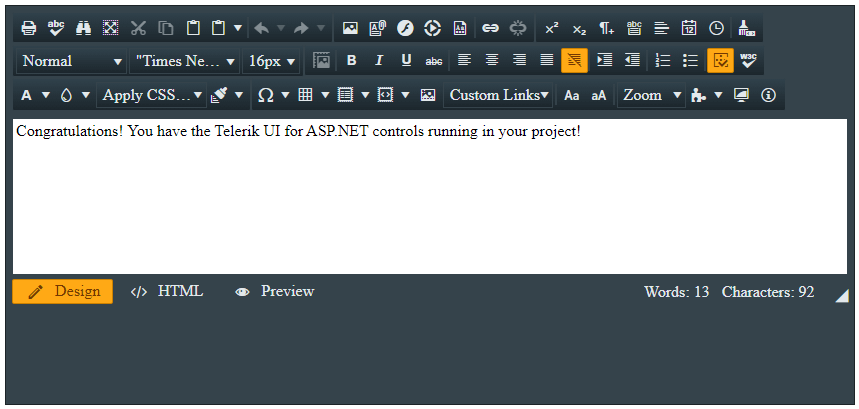The image size is (859, 409).
Task: Expand the Times New Roman font dropdown
Action: [185, 61]
